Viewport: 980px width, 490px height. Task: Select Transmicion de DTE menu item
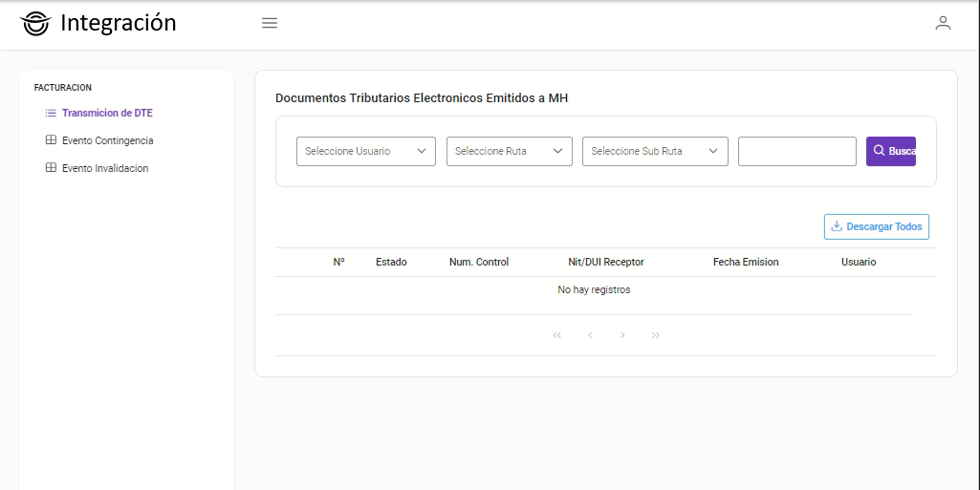pos(107,113)
